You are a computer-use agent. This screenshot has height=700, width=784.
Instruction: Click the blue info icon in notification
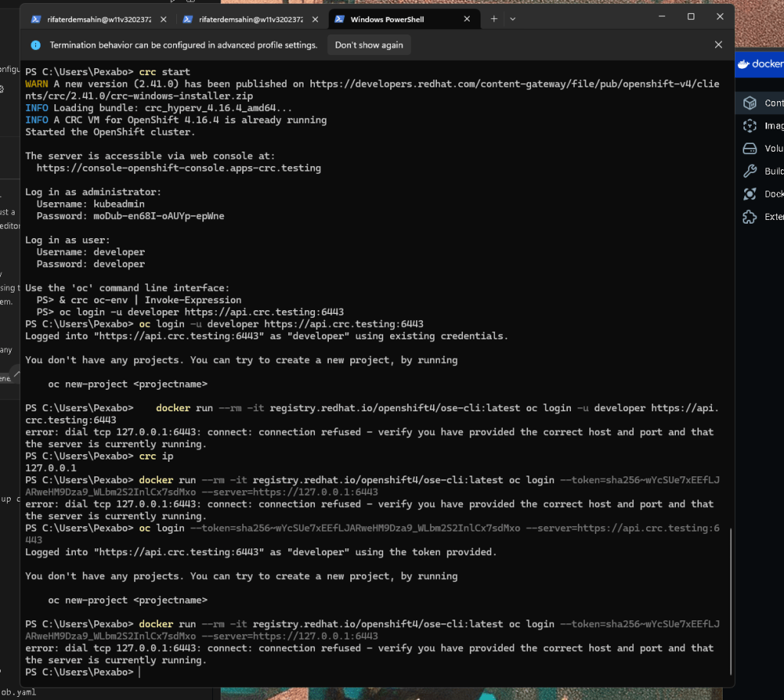(x=35, y=45)
